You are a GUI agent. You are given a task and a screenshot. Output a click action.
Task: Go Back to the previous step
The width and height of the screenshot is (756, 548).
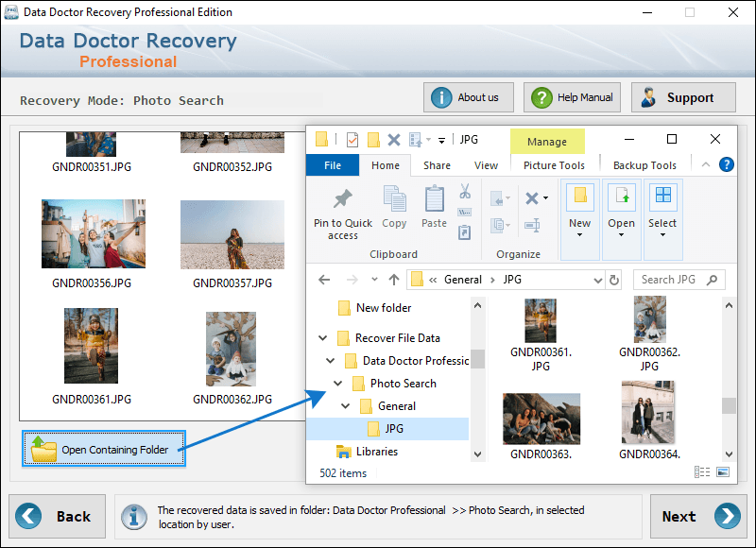coord(57,516)
